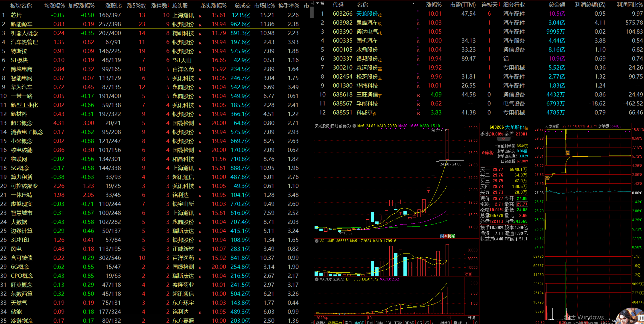Expand the VOLUME indicator dropdown circle
The height and width of the screenshot is (324, 644).
pyautogui.click(x=316, y=241)
